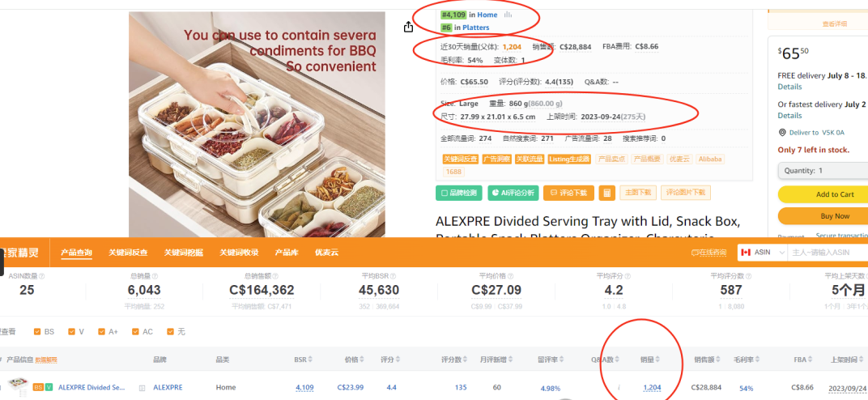This screenshot has height=400, width=868.
Task: Switch to 关键词挖掘 tab
Action: pyautogui.click(x=183, y=253)
